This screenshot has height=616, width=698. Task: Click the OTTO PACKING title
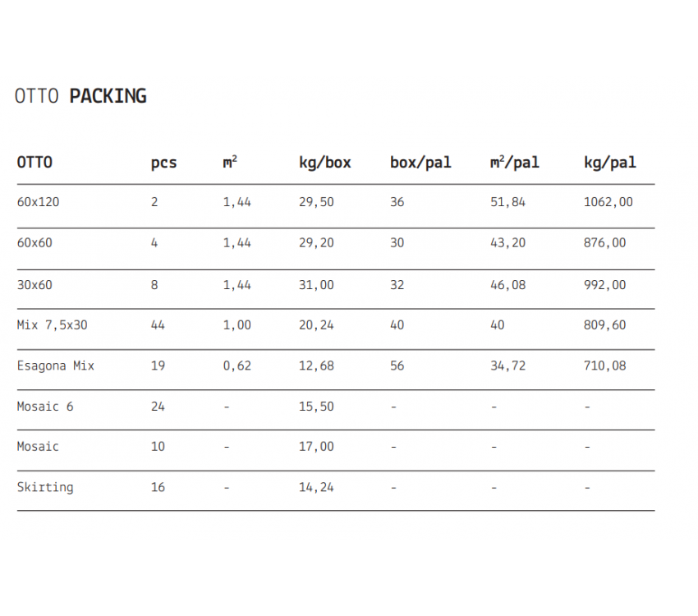(80, 96)
